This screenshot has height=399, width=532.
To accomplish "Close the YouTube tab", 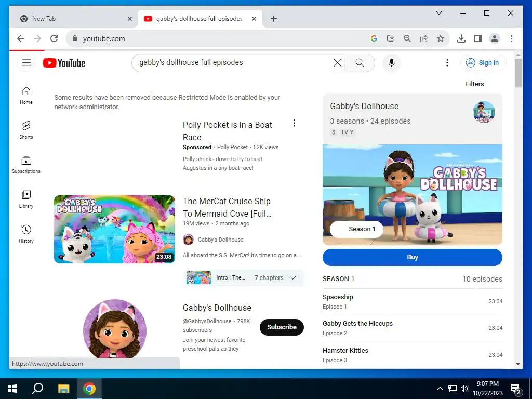I will 254,19.
